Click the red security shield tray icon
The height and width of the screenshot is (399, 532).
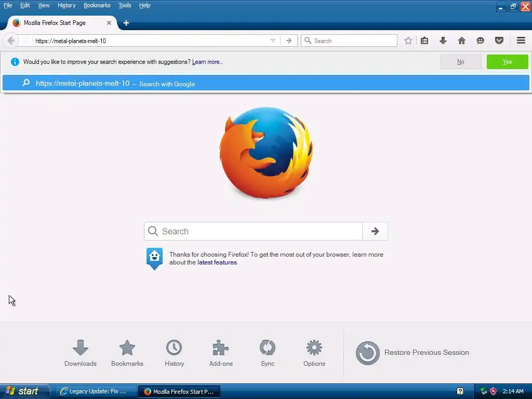click(x=494, y=391)
